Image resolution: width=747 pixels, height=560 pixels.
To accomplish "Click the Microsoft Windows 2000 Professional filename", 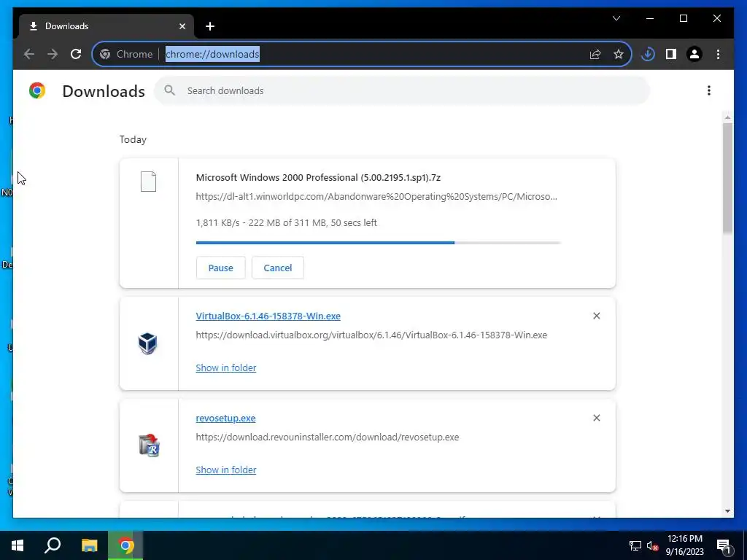I will pyautogui.click(x=318, y=178).
